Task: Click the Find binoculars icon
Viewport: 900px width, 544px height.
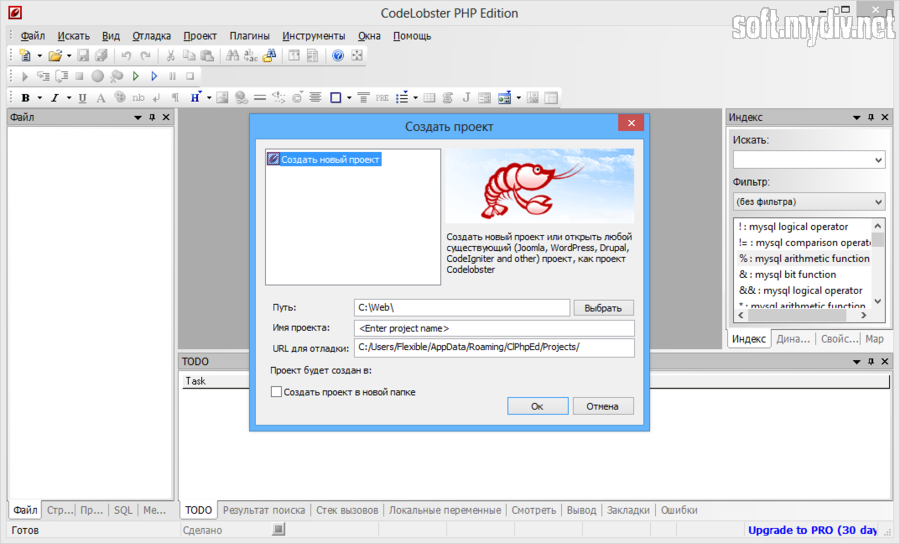Action: tap(232, 56)
